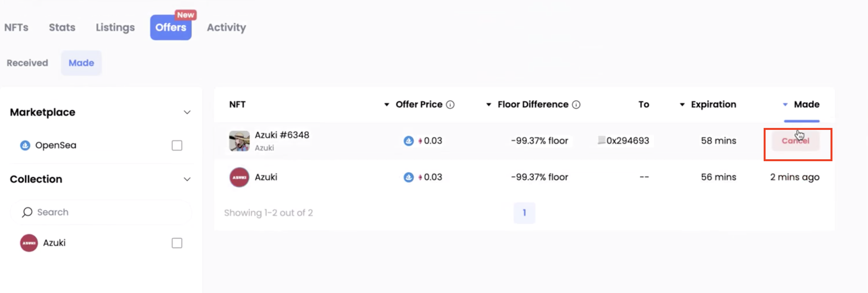This screenshot has height=293, width=868.
Task: Click the collection Search field
Action: [x=101, y=212]
